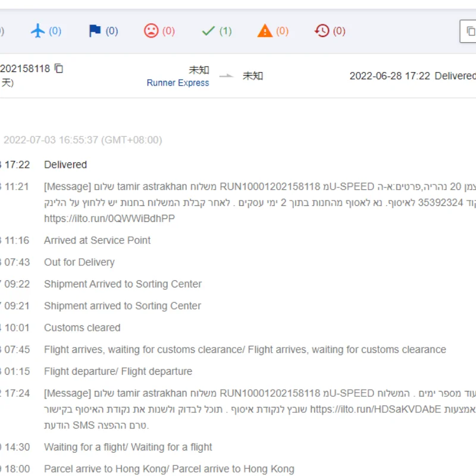This screenshot has width=476, height=476.
Task: Select the Flight departure event row
Action: click(96, 371)
